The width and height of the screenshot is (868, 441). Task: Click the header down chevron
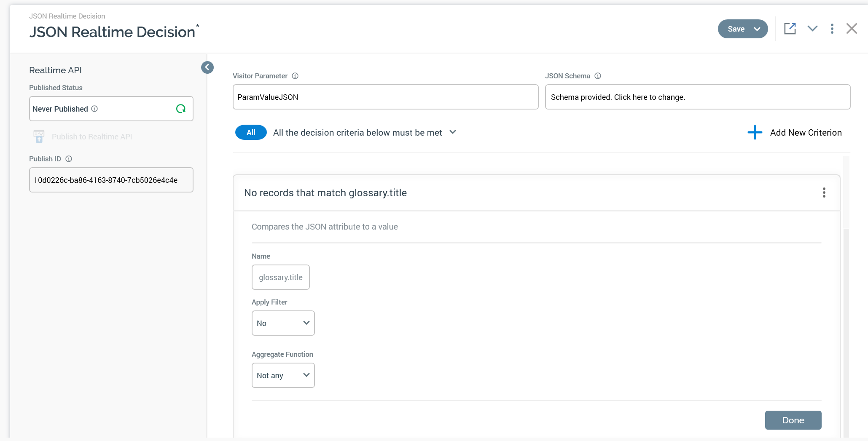(x=812, y=29)
